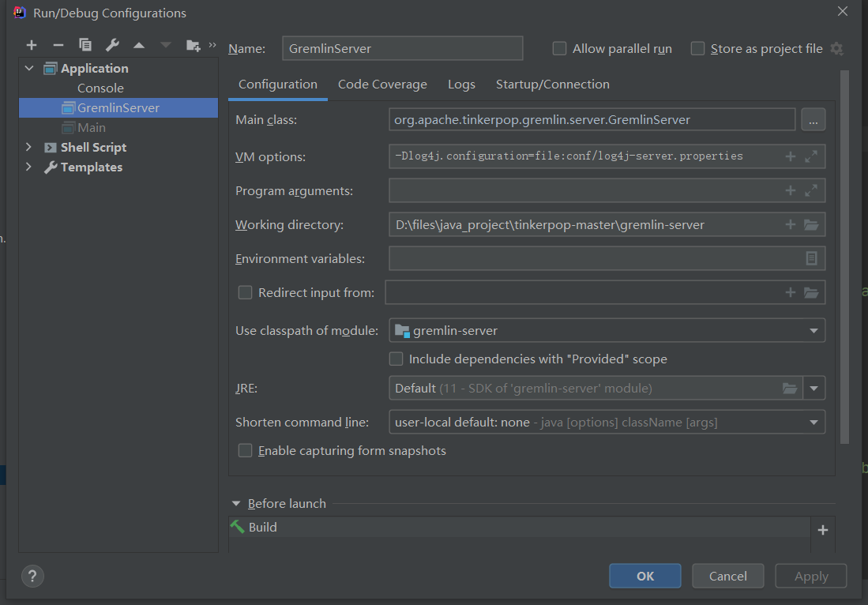Open the Startup/Connection tab

(552, 85)
